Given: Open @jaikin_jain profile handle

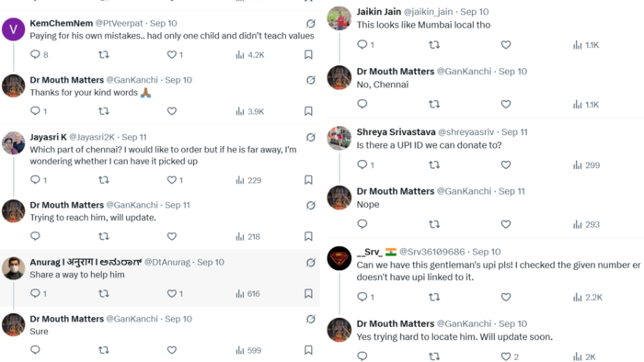Looking at the screenshot, I should [x=429, y=12].
